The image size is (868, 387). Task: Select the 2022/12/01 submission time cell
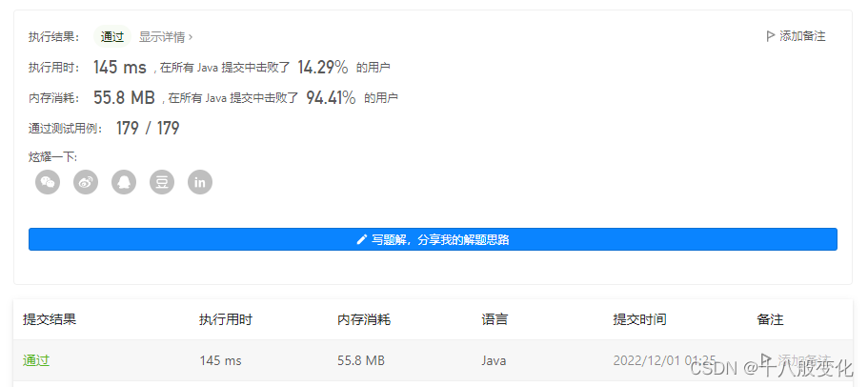click(x=664, y=360)
